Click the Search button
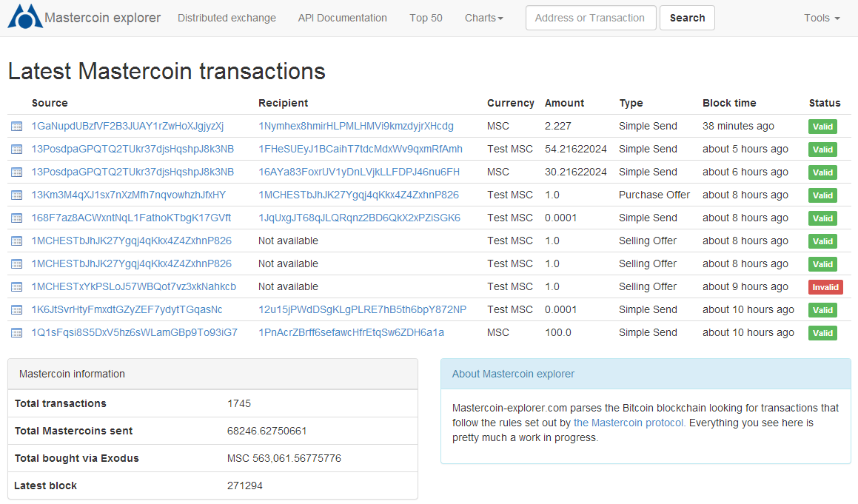Image resolution: width=858 pixels, height=504 pixels. 687,18
